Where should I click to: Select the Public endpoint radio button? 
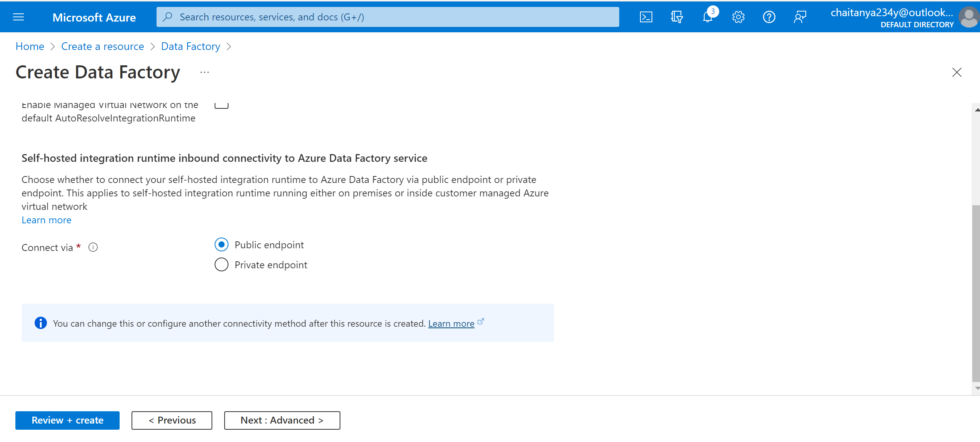coord(222,244)
